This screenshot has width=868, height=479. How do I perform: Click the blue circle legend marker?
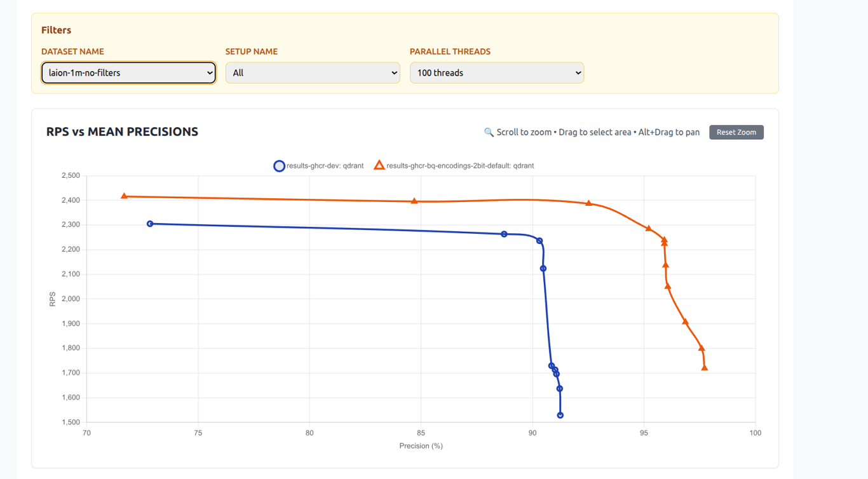click(279, 166)
